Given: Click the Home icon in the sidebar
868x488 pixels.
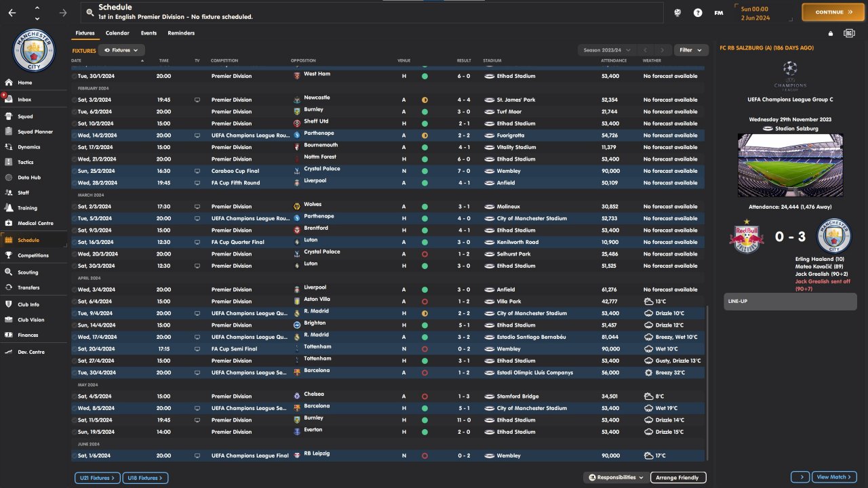Looking at the screenshot, I should click(9, 83).
